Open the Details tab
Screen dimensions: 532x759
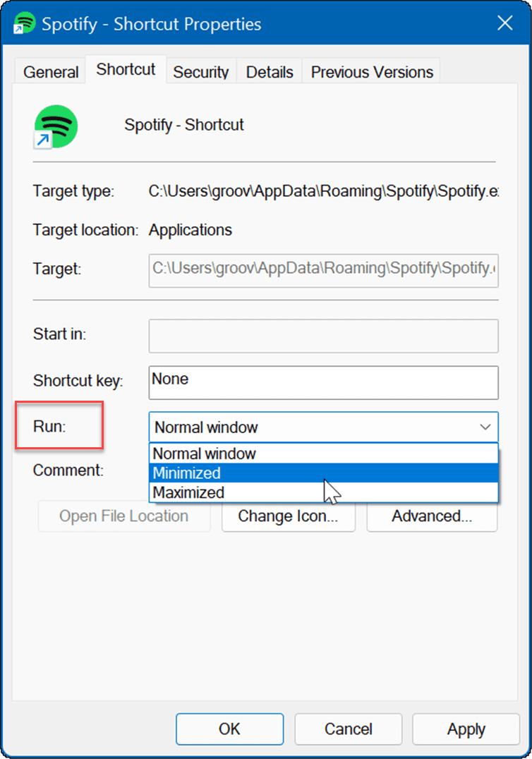(269, 71)
